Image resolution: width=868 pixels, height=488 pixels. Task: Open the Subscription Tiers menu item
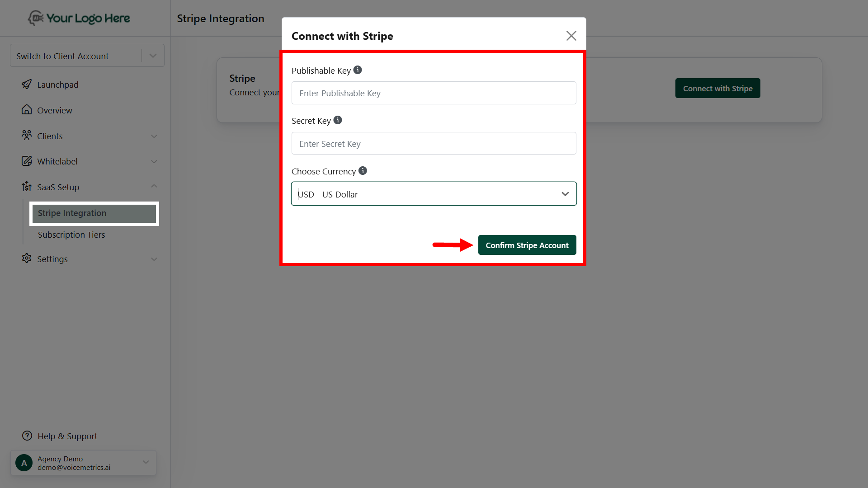pyautogui.click(x=71, y=235)
